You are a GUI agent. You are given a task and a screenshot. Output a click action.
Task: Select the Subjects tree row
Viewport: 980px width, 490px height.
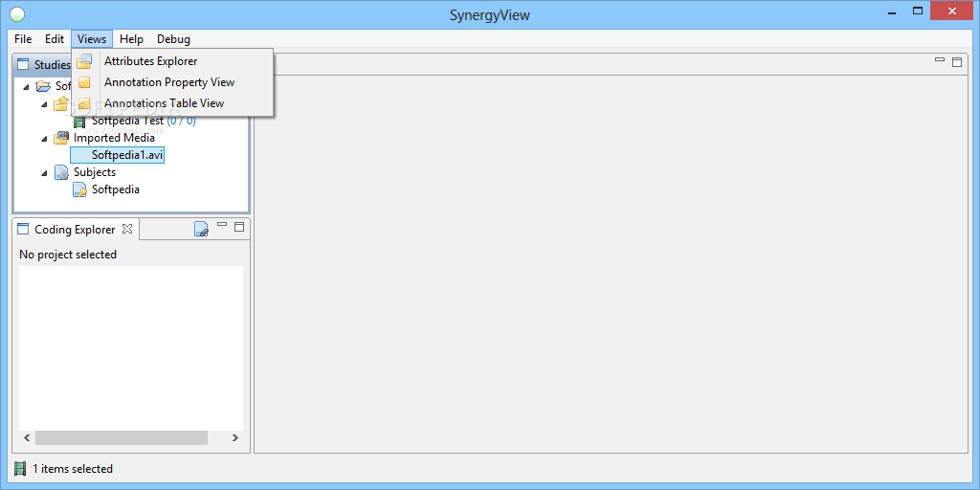click(95, 172)
